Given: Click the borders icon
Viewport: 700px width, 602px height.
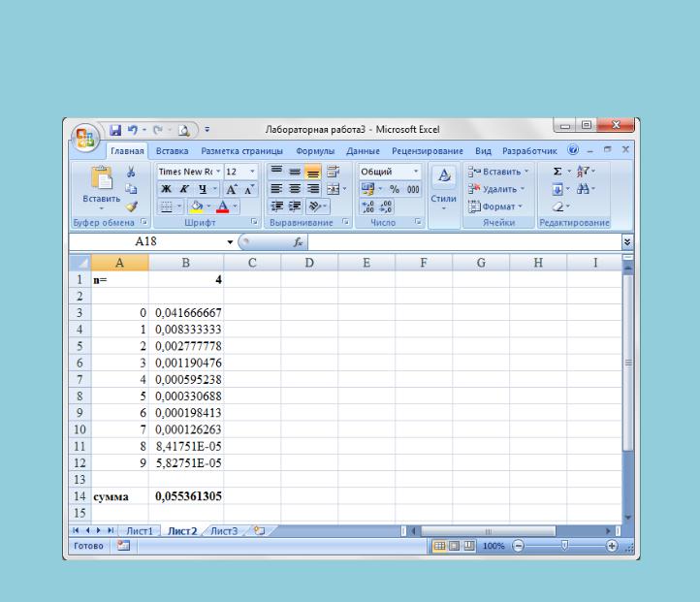Looking at the screenshot, I should click(x=166, y=206).
